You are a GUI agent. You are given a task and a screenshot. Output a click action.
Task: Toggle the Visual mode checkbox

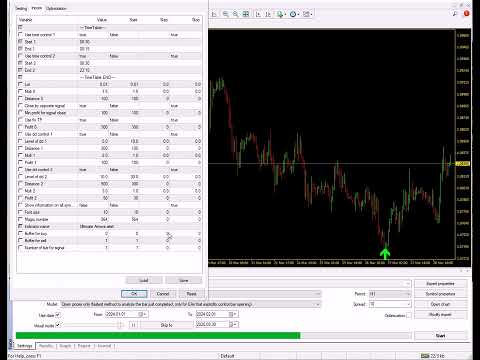pos(58,325)
